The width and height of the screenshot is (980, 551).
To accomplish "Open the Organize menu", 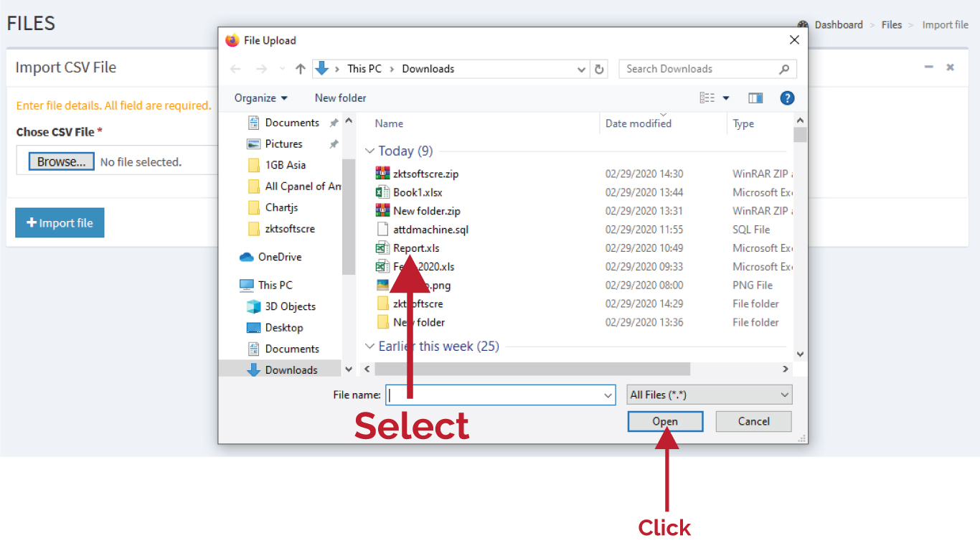I will [x=261, y=98].
